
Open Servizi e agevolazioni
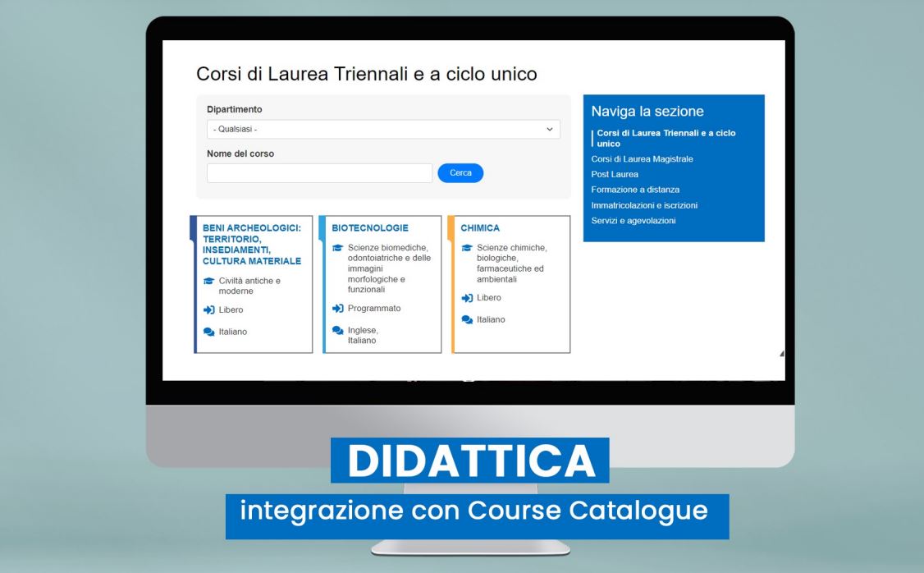(x=634, y=221)
